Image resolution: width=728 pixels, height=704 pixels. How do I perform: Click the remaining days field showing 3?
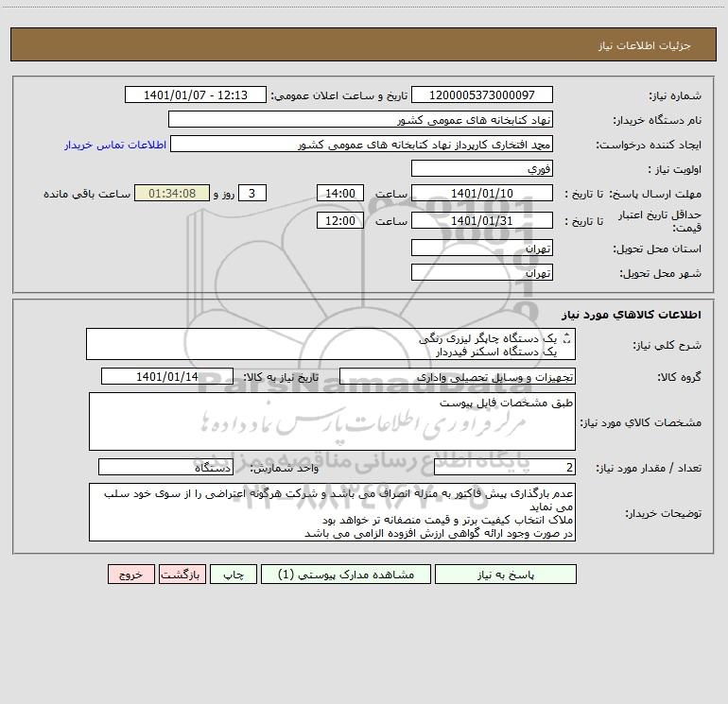252,193
